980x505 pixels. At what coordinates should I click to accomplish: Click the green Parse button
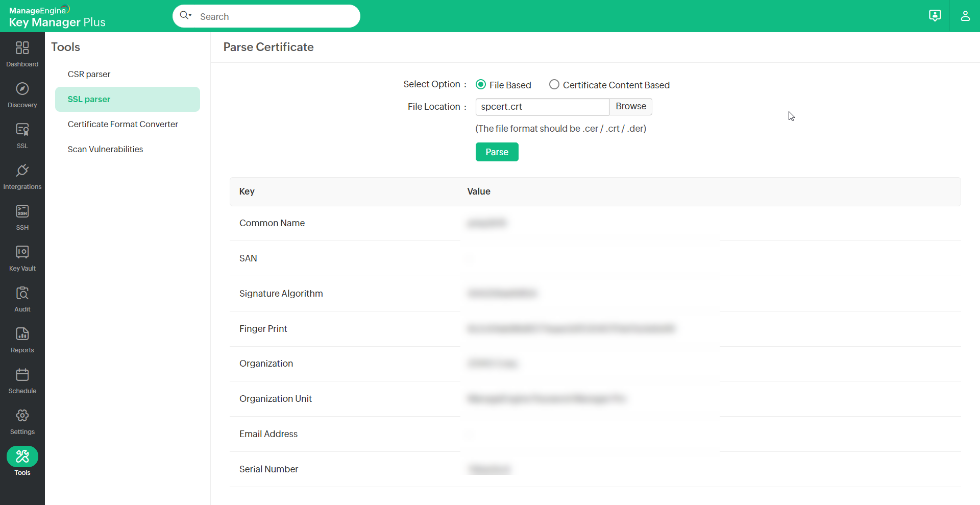[497, 152]
